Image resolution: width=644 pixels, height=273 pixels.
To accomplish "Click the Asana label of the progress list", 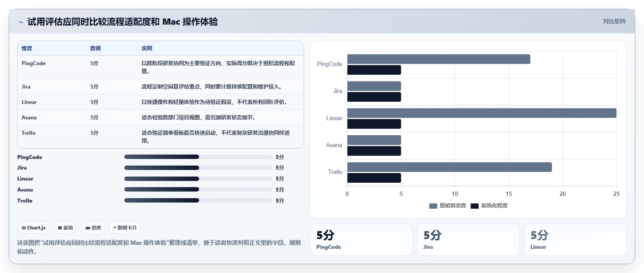I will pos(25,190).
